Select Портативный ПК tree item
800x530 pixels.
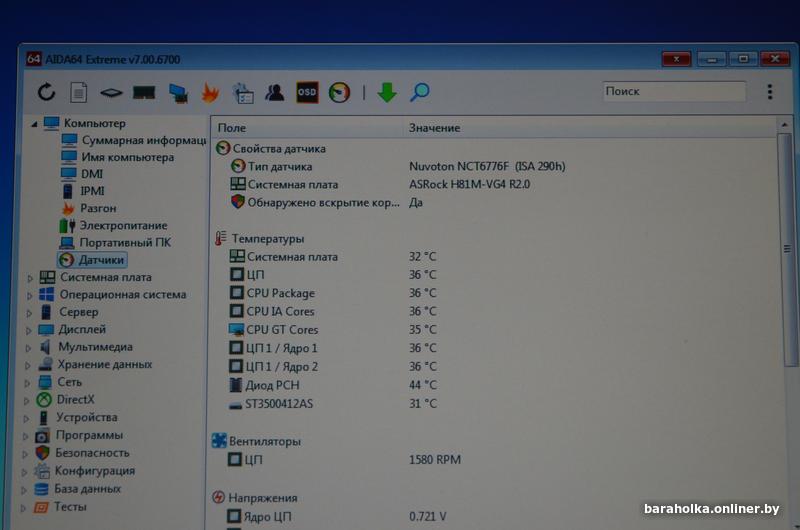click(115, 242)
